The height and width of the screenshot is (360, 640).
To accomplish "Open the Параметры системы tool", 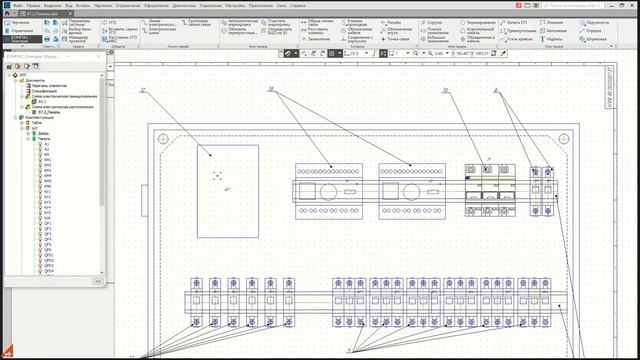I will 76,22.
